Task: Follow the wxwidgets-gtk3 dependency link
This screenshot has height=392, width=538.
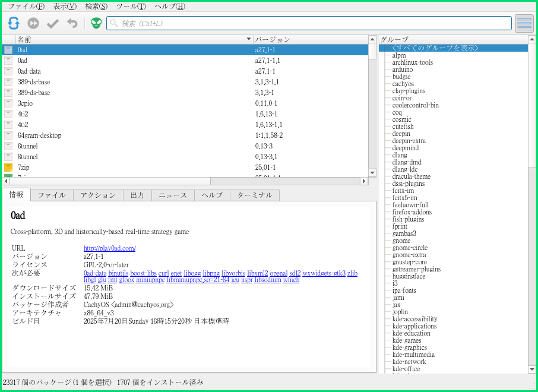Action: [324, 273]
